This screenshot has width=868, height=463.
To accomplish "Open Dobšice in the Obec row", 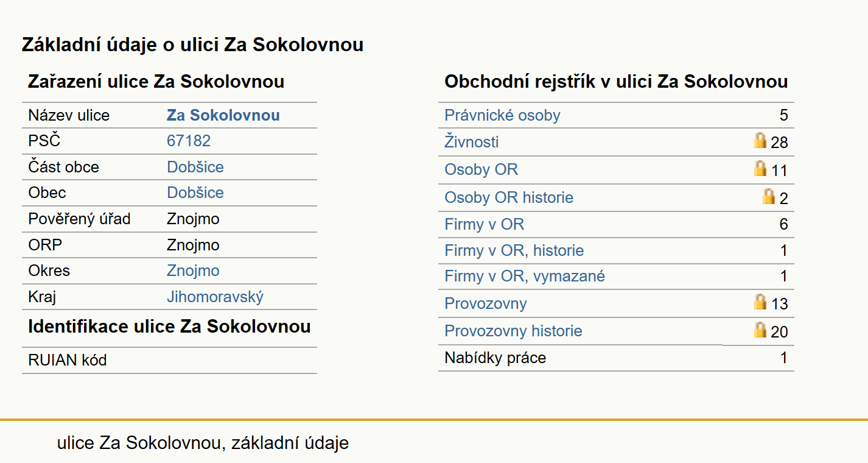I will (x=195, y=193).
